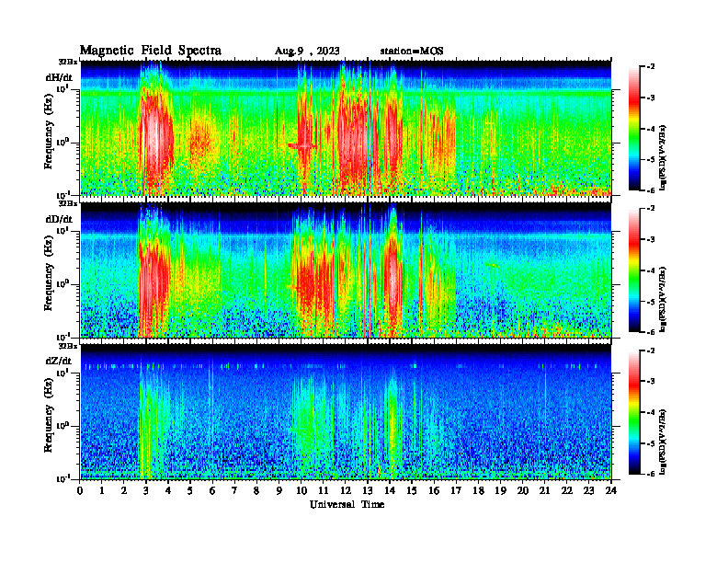Click the "station=MOS" label
This screenshot has width=728, height=563.
coord(412,52)
